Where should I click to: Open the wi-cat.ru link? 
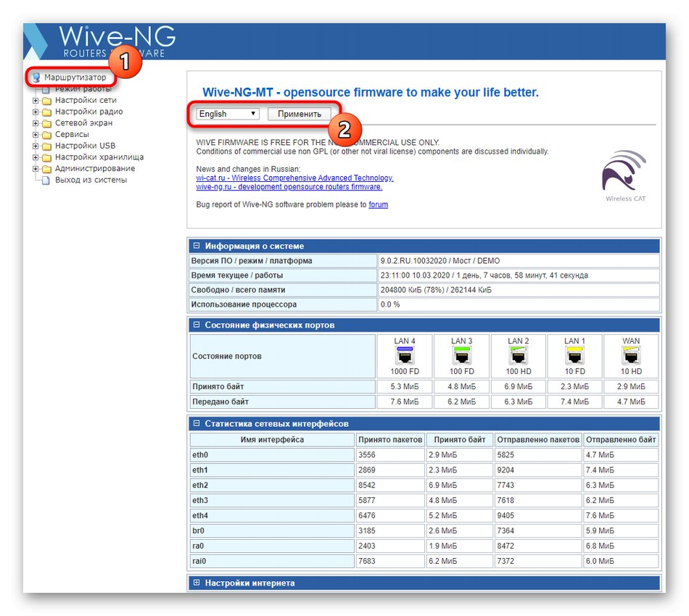(295, 178)
